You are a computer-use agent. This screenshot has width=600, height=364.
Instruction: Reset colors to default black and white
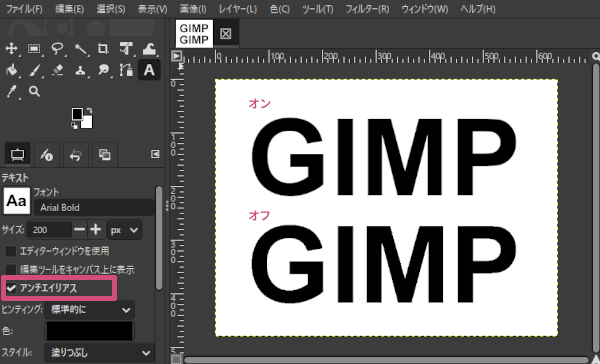click(74, 126)
